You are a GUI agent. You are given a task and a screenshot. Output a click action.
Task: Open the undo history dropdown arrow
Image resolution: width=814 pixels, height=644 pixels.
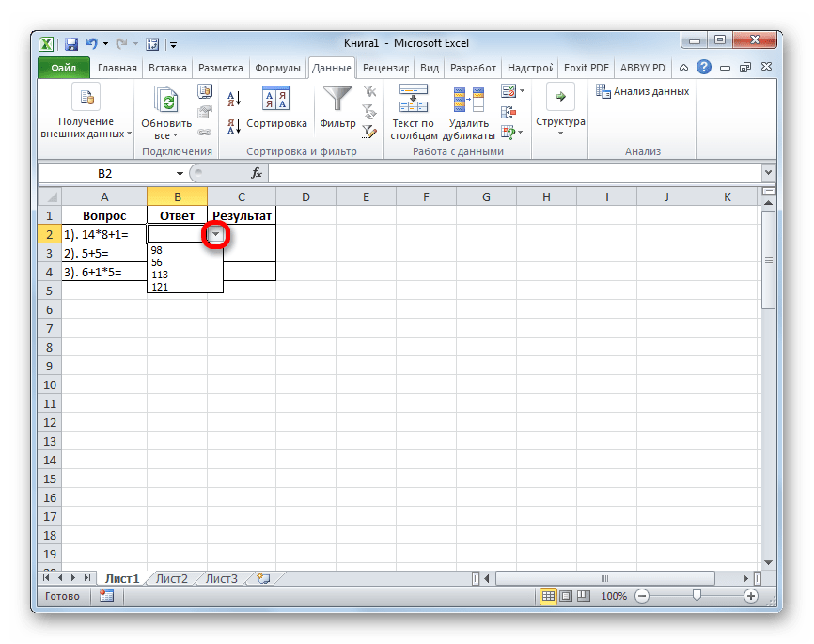[105, 44]
